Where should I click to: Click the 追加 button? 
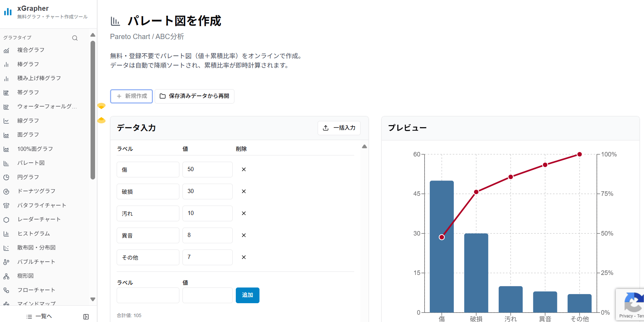pyautogui.click(x=247, y=295)
